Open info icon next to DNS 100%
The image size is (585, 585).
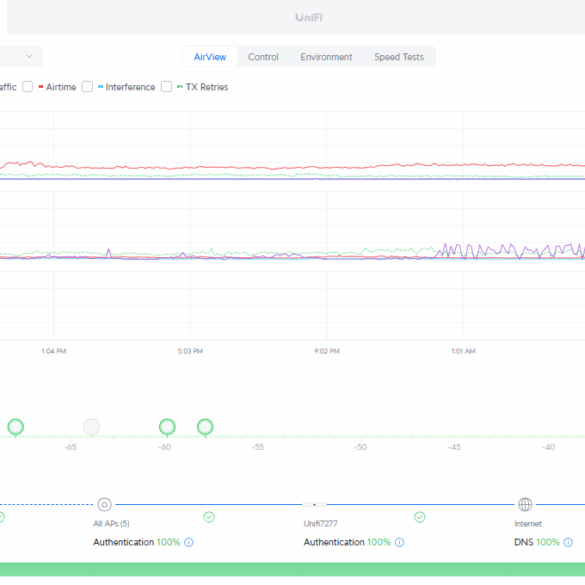coord(568,542)
